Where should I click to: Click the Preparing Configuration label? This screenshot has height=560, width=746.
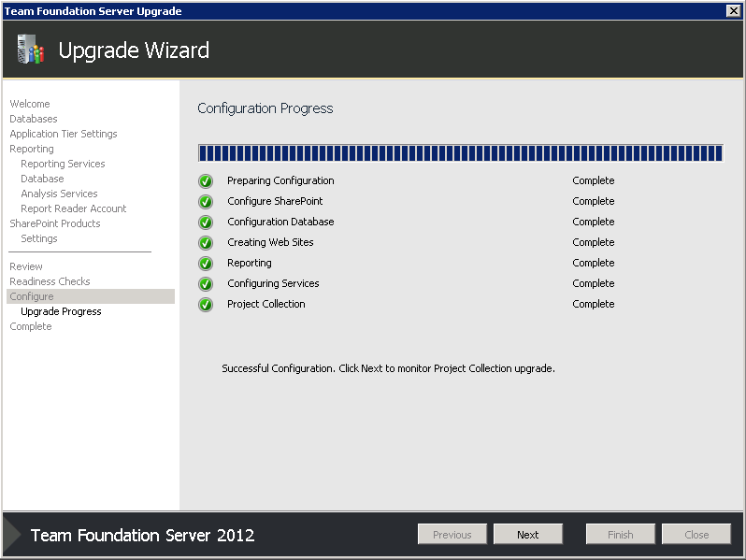pyautogui.click(x=280, y=180)
